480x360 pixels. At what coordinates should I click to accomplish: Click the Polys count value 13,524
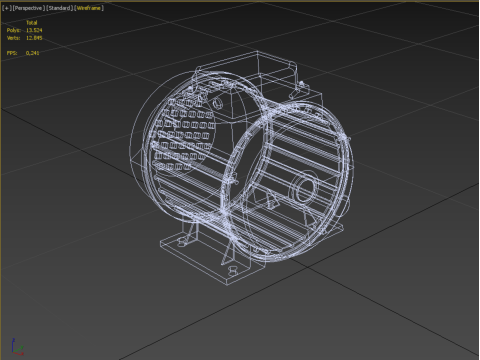click(34, 30)
